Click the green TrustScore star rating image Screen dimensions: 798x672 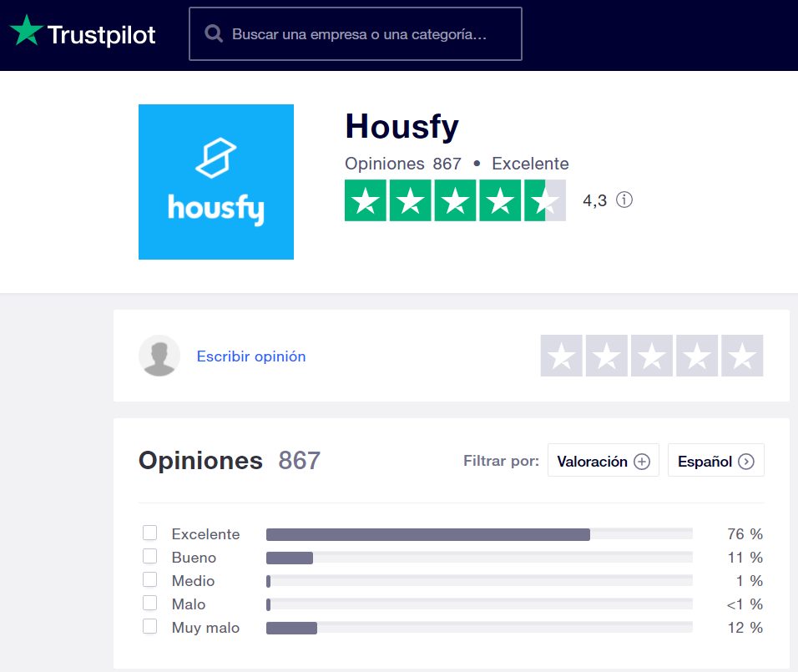tap(455, 200)
